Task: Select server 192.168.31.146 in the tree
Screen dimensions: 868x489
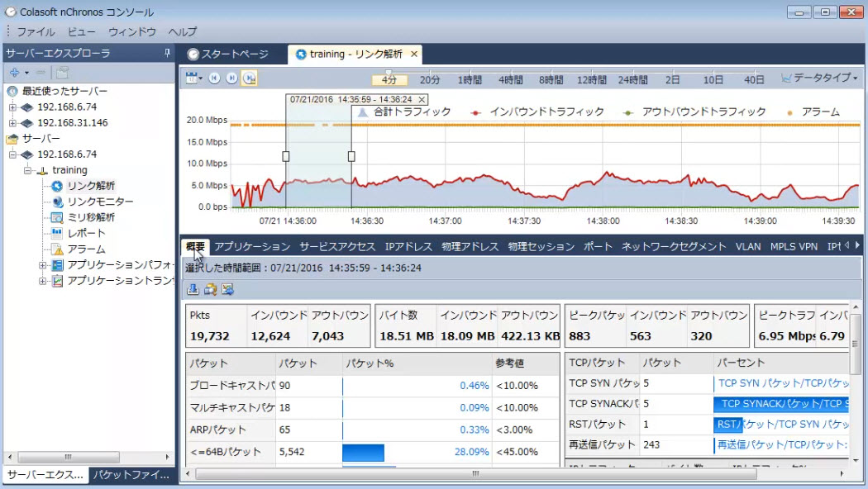Action: [73, 123]
